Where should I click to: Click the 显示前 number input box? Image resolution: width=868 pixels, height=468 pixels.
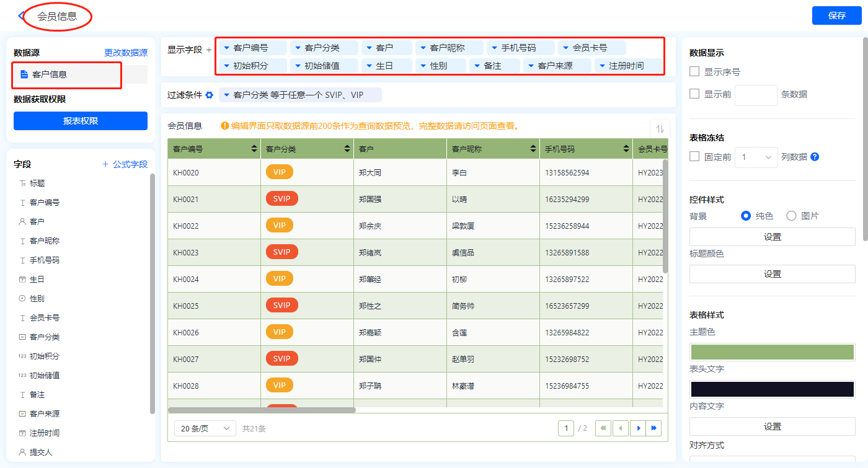pos(756,95)
